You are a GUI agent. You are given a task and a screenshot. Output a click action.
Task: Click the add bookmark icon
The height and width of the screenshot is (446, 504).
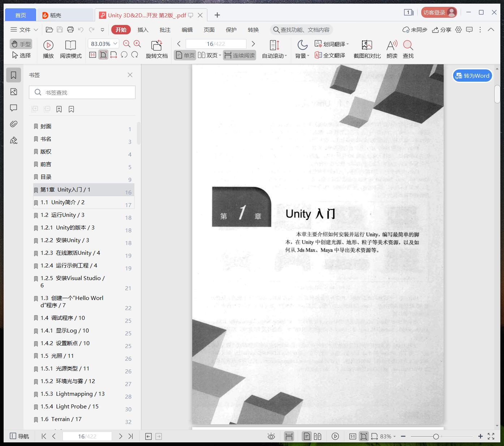[x=59, y=109]
